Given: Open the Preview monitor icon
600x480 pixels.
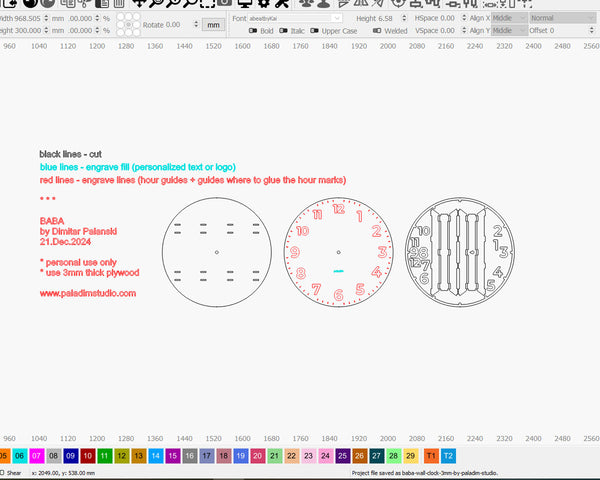Looking at the screenshot, I should point(245,3).
